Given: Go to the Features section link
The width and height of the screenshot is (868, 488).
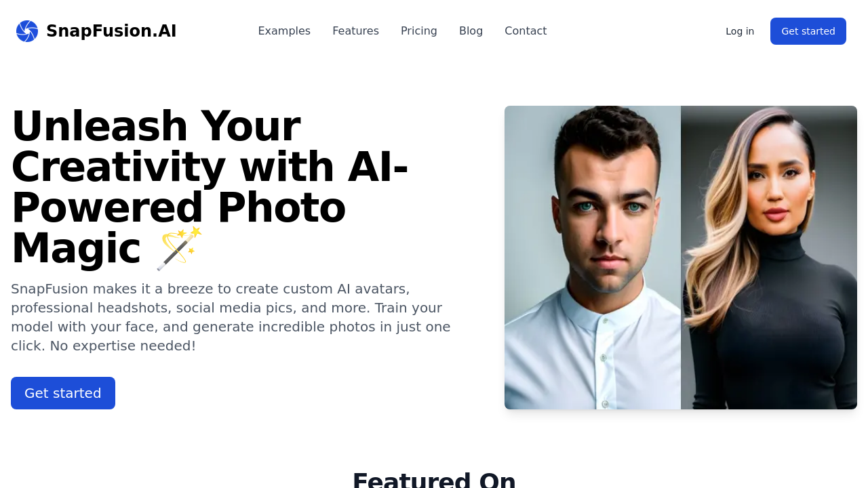Looking at the screenshot, I should coord(355,31).
